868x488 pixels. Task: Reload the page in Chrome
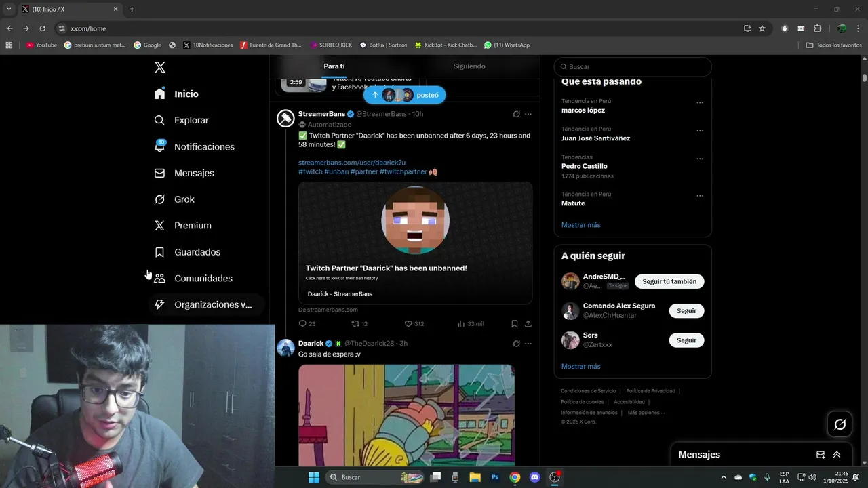42,28
